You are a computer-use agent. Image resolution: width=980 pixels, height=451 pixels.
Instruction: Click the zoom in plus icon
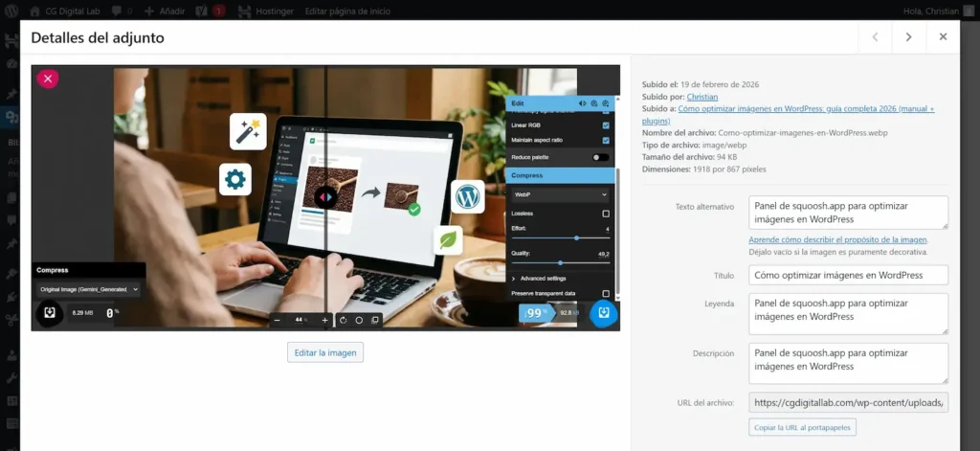click(x=325, y=320)
